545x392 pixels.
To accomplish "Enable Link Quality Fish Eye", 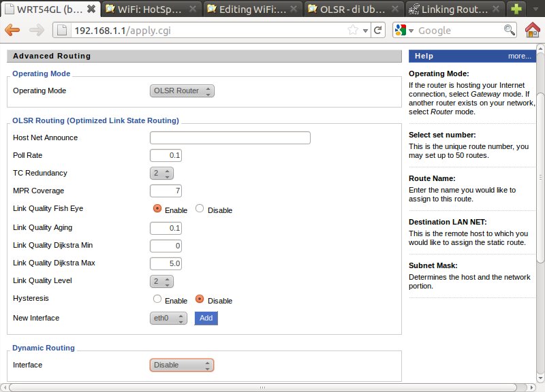I will click(x=157, y=208).
